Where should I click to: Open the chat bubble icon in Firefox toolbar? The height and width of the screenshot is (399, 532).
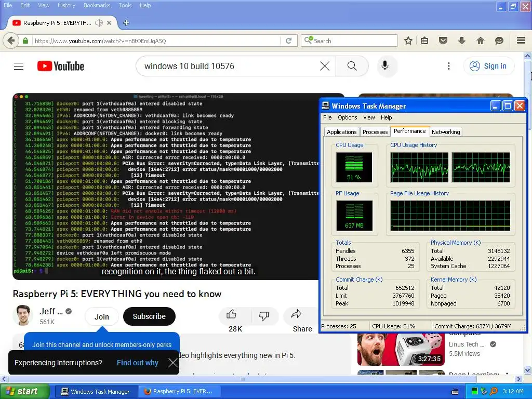499,41
